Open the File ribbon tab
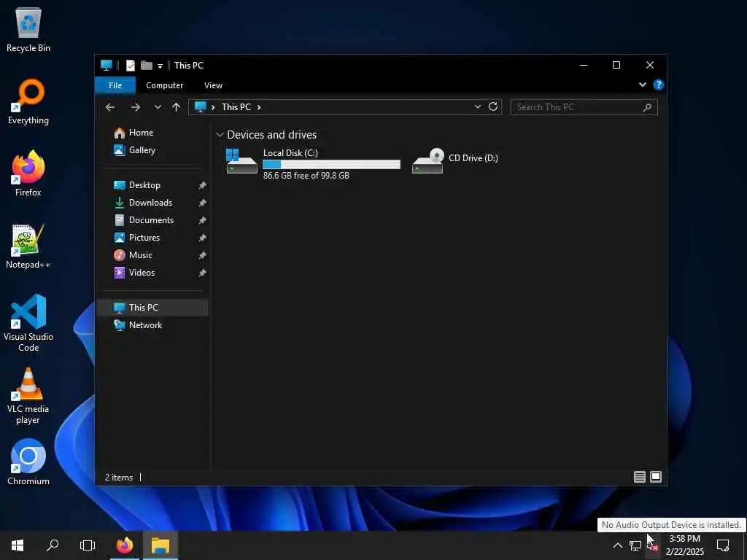The width and height of the screenshot is (747, 560). point(115,85)
